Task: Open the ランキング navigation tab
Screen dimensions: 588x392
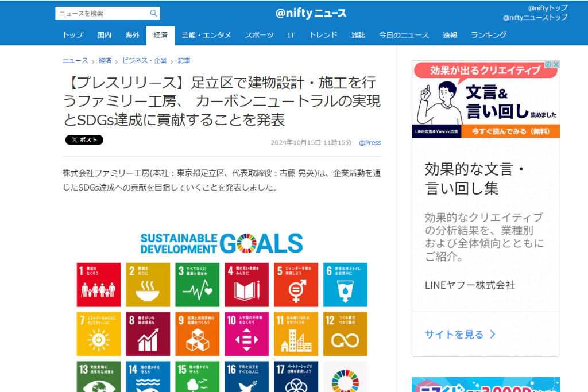Action: click(489, 35)
